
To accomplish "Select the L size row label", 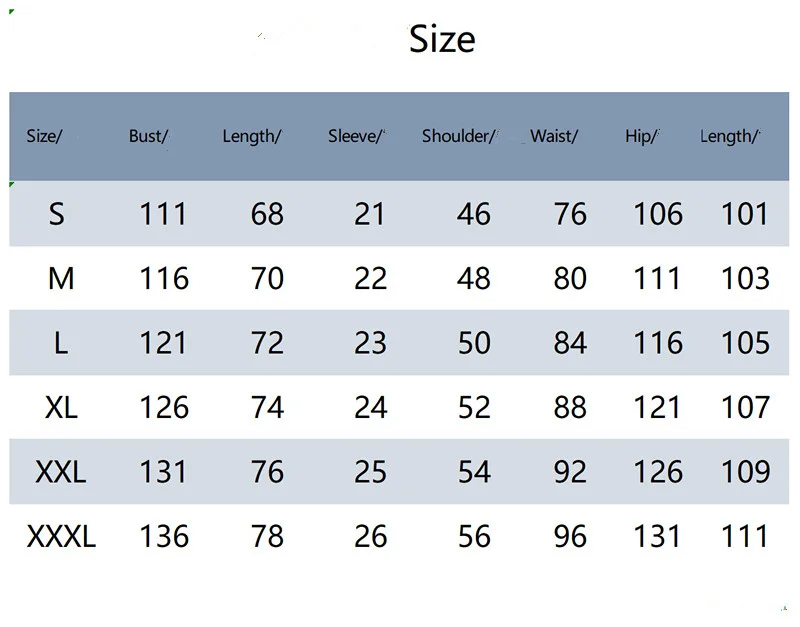I will pyautogui.click(x=61, y=343).
